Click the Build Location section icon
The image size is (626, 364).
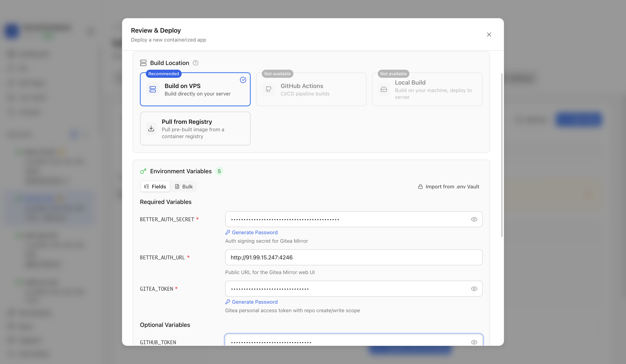point(143,63)
